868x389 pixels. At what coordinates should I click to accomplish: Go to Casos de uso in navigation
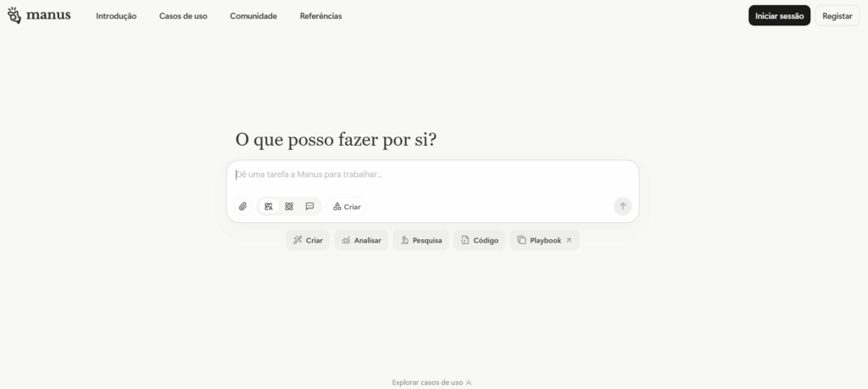click(x=183, y=16)
